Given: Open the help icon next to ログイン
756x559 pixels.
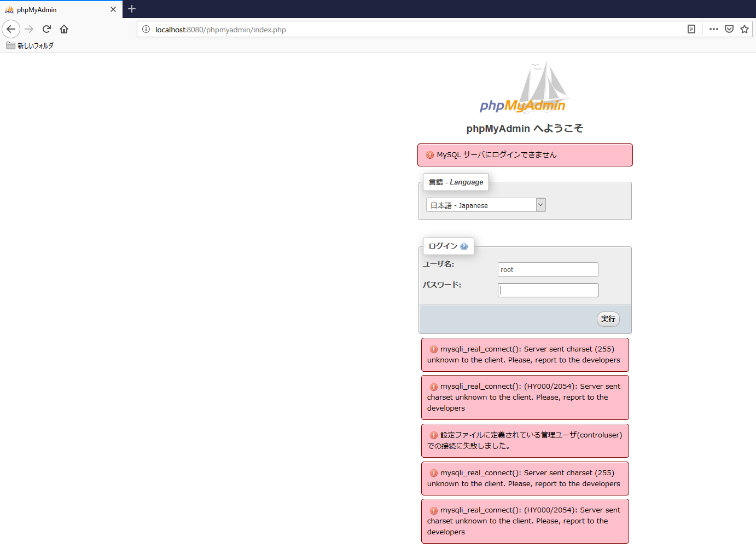Looking at the screenshot, I should click(x=464, y=246).
